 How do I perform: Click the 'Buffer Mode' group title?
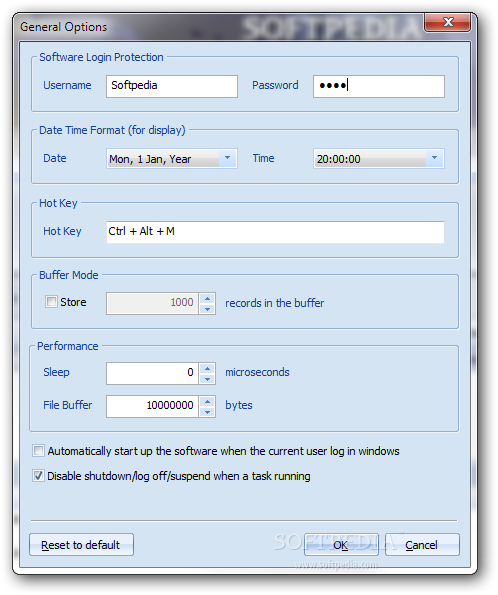69,275
